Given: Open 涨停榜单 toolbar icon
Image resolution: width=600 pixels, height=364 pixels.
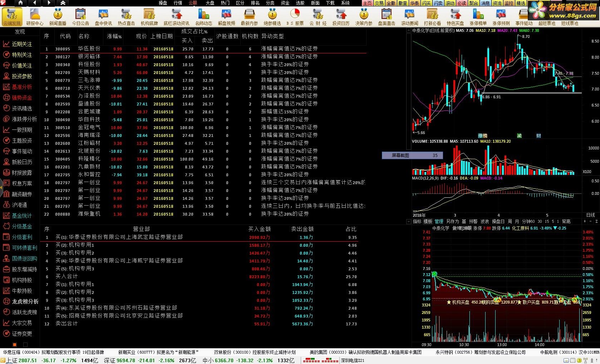Looking at the screenshot, I should coord(478,17).
